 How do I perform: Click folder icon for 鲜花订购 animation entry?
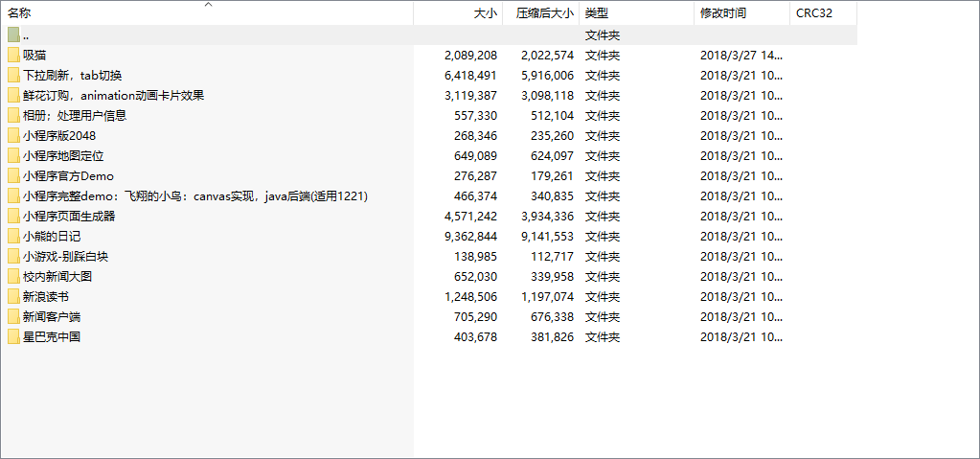[x=13, y=96]
